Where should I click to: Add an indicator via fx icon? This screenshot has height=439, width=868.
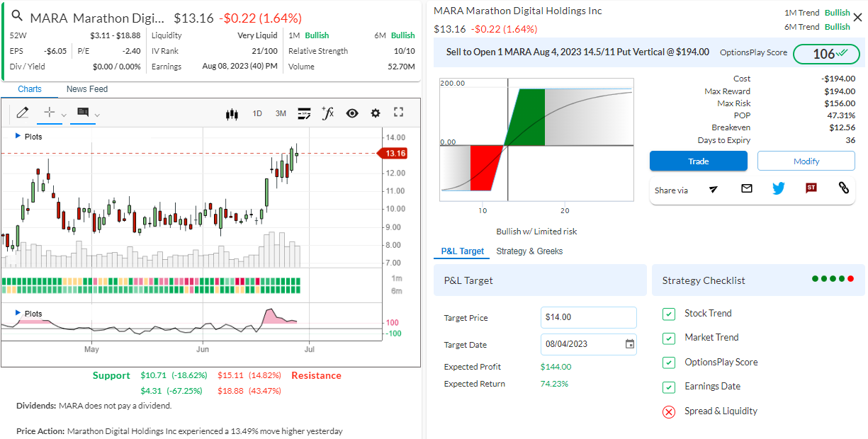point(327,113)
